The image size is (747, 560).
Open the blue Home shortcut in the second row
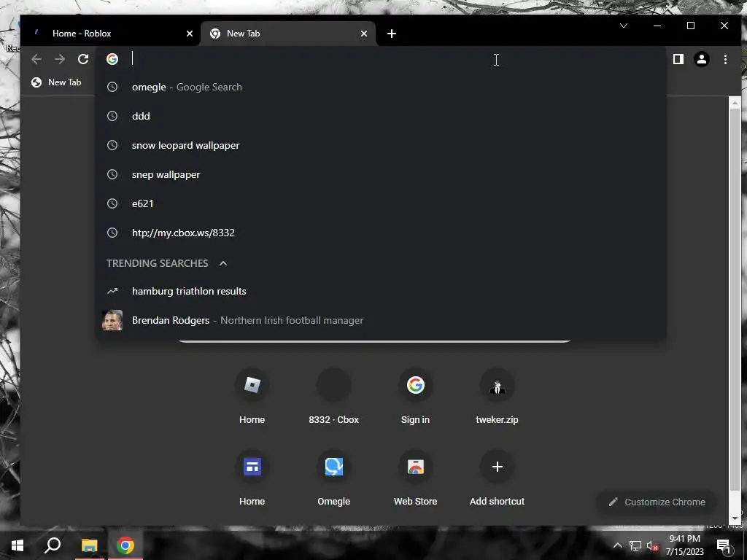click(x=252, y=478)
